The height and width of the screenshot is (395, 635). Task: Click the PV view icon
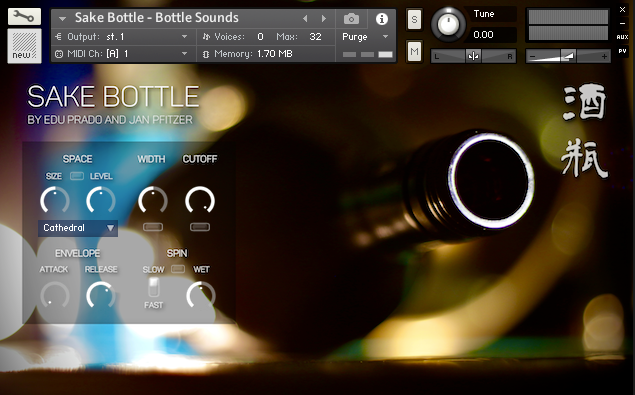point(622,51)
